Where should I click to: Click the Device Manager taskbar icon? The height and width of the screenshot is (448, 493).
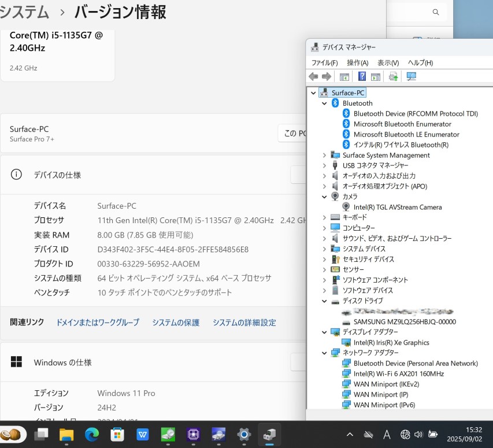pos(269,435)
